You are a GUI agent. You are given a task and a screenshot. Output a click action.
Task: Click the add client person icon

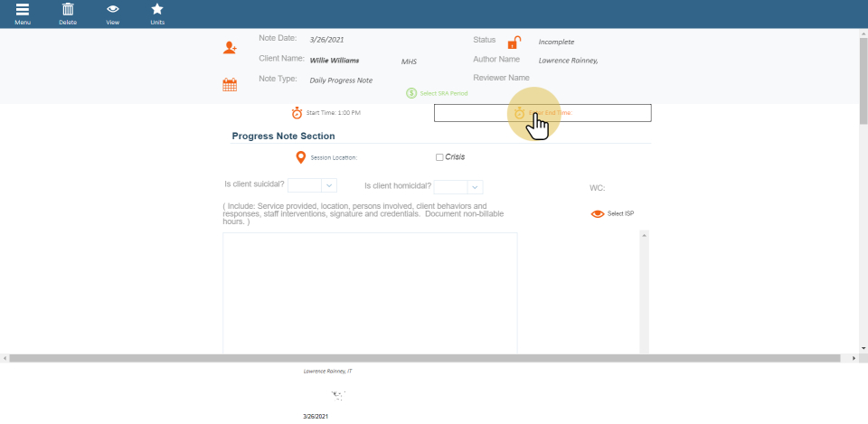(231, 48)
